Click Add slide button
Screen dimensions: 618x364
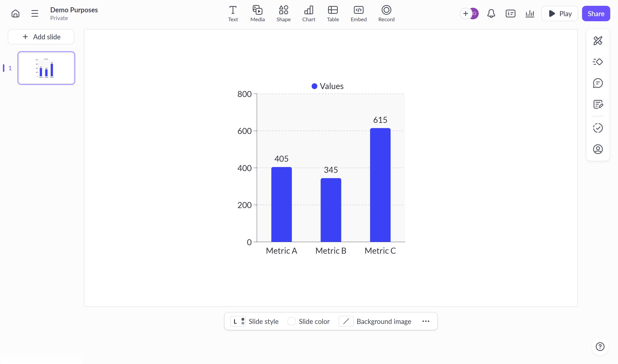coord(41,37)
